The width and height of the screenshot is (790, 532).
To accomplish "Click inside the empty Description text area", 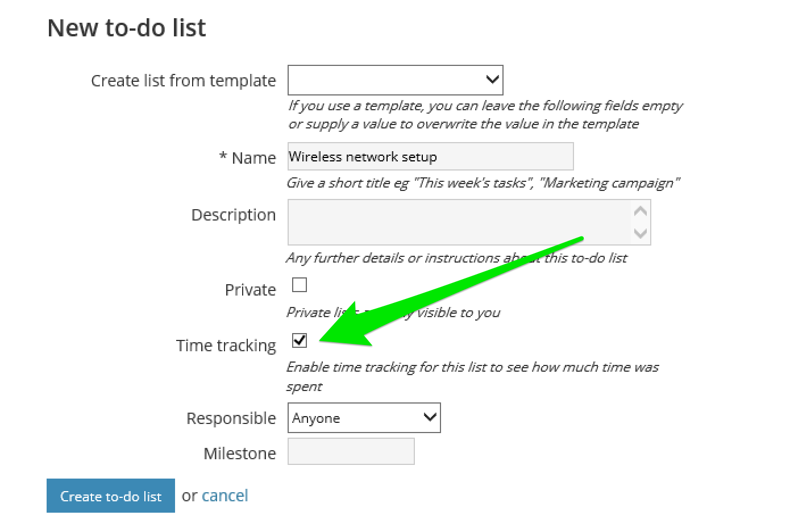I will (x=455, y=222).
